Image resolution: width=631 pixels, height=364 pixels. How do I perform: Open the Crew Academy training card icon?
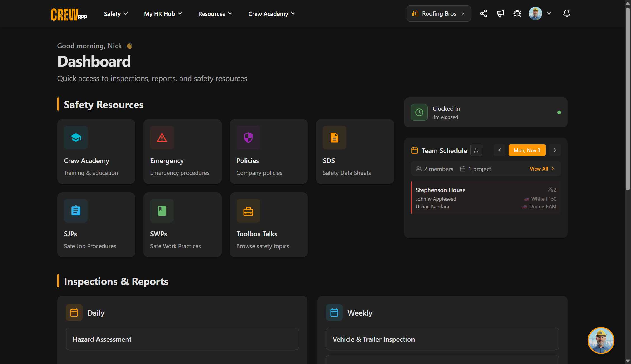[76, 137]
